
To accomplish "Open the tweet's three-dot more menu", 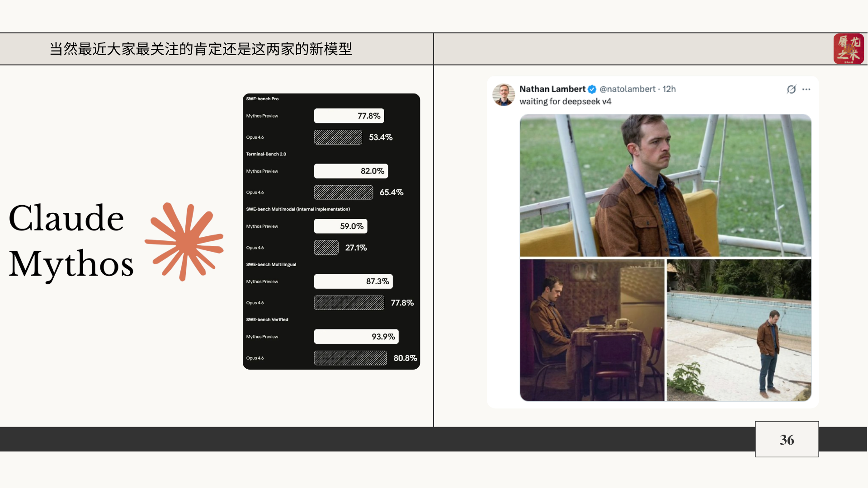I will (807, 89).
